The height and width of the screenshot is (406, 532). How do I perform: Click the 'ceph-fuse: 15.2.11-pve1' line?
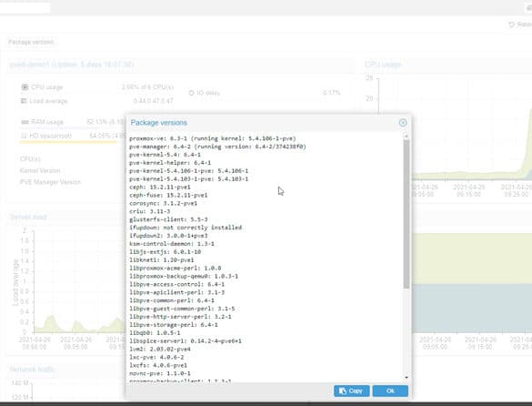click(x=168, y=195)
